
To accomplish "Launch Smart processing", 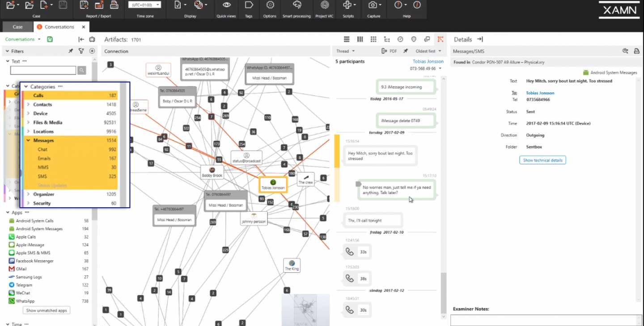I will pyautogui.click(x=297, y=5).
